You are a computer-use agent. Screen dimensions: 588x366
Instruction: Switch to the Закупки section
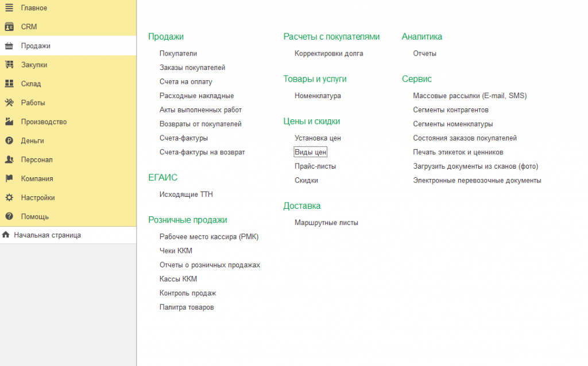(x=68, y=65)
